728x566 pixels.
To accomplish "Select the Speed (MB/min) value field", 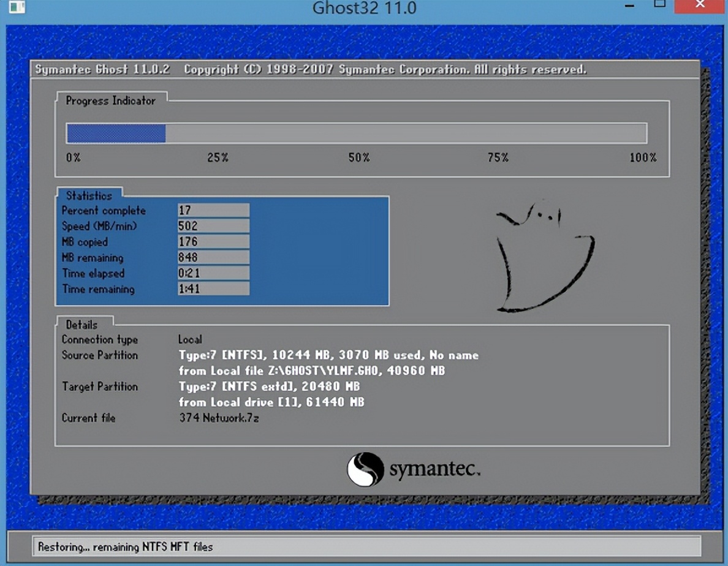I will point(211,225).
